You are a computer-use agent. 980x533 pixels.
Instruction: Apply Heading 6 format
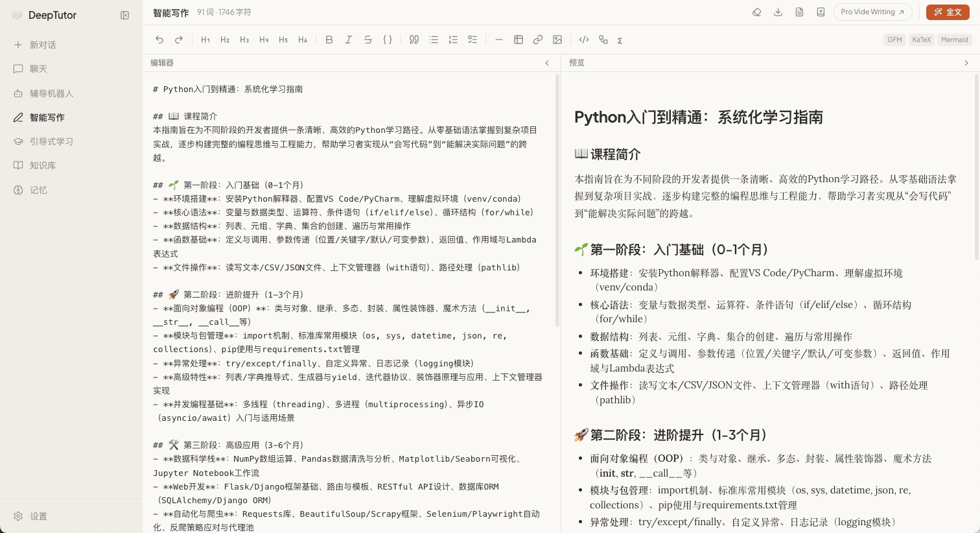tap(303, 40)
